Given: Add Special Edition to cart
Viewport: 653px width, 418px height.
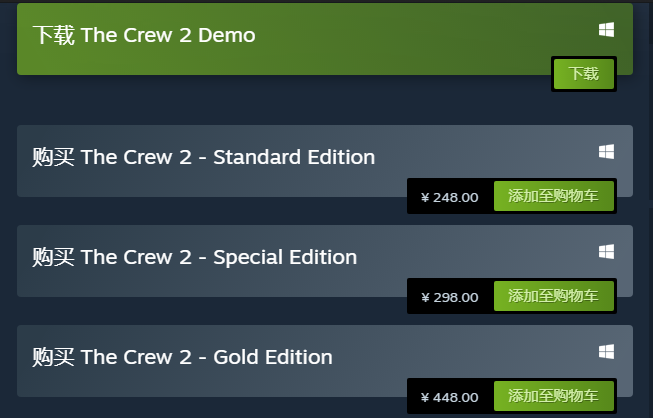Looking at the screenshot, I should tap(554, 296).
